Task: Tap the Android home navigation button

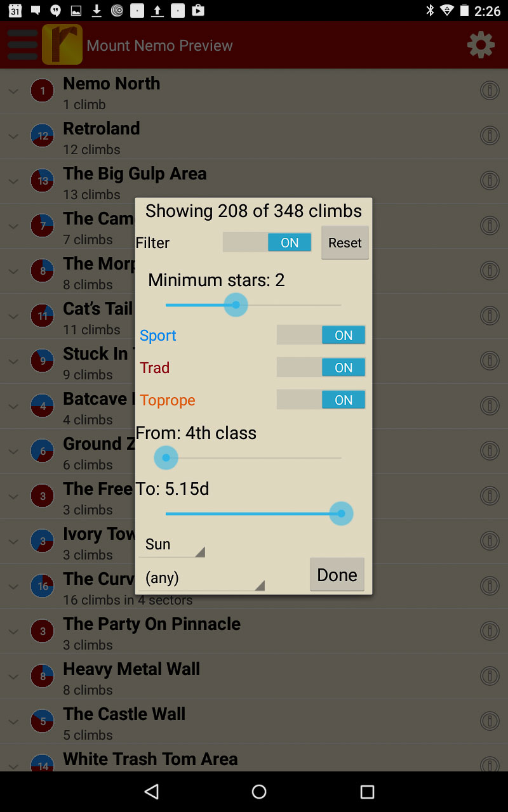Action: pos(259,791)
